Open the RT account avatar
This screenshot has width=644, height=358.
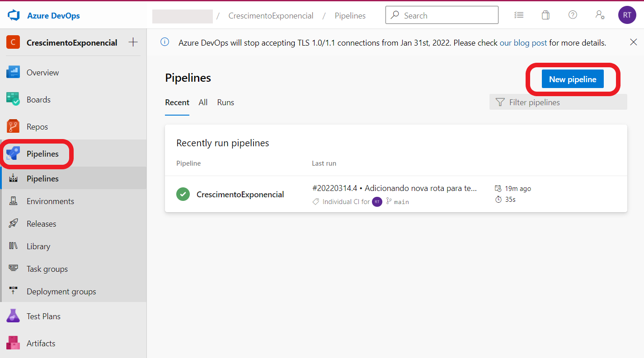627,15
